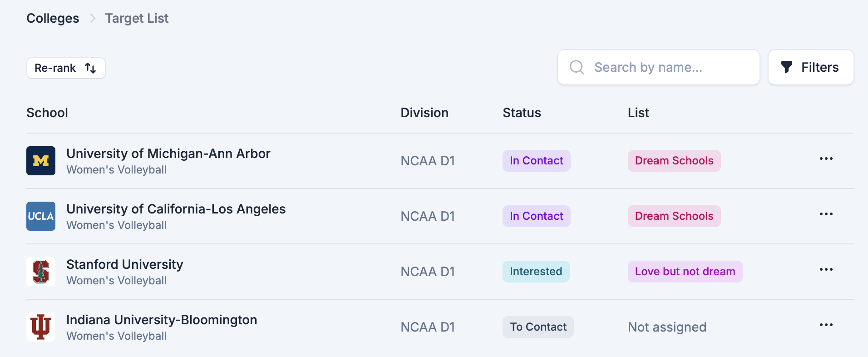868x357 pixels.
Task: Go to Colleges breadcrumb
Action: pos(53,18)
